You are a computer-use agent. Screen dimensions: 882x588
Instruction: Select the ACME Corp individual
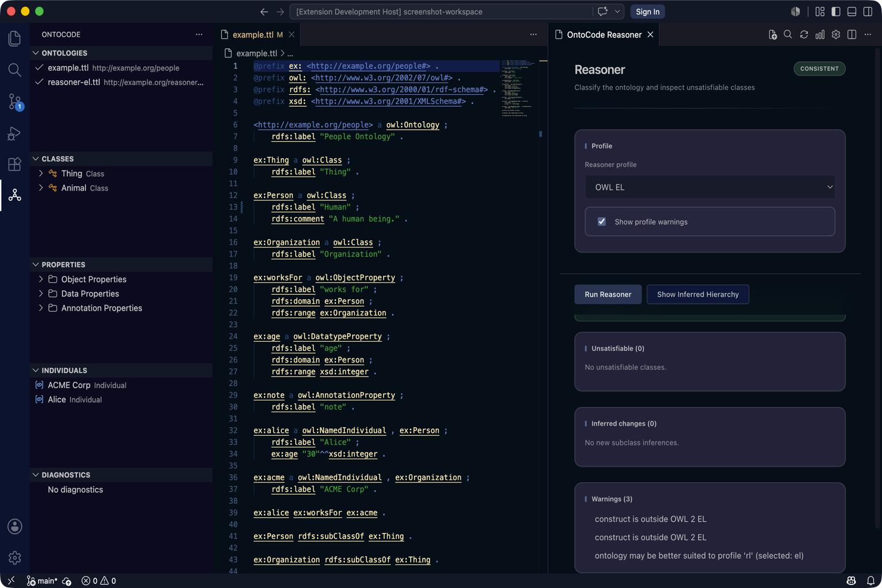(121, 385)
